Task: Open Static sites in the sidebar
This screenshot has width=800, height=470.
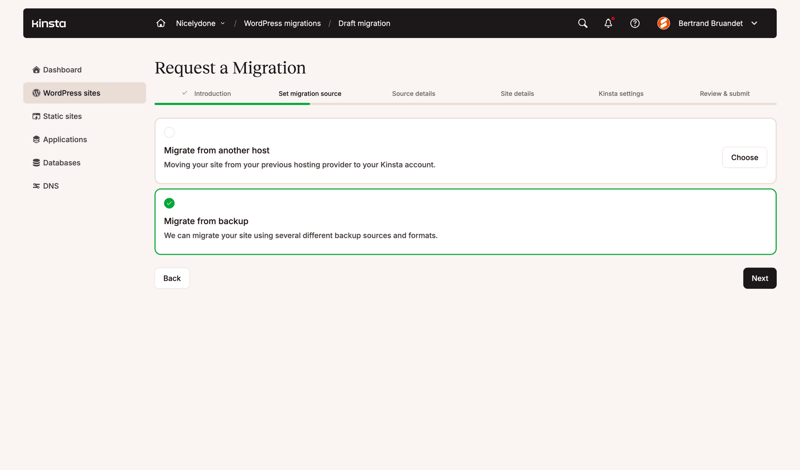Action: [62, 116]
